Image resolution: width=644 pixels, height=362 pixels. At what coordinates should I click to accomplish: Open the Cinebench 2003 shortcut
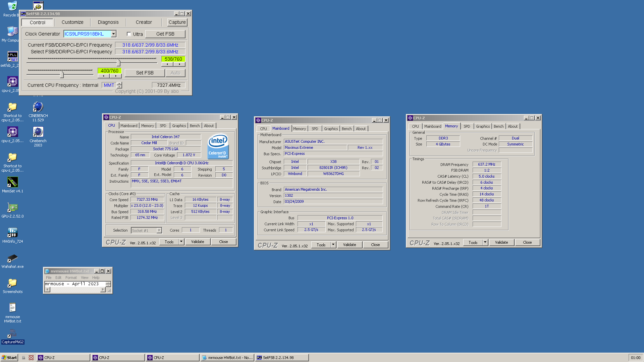tap(38, 132)
